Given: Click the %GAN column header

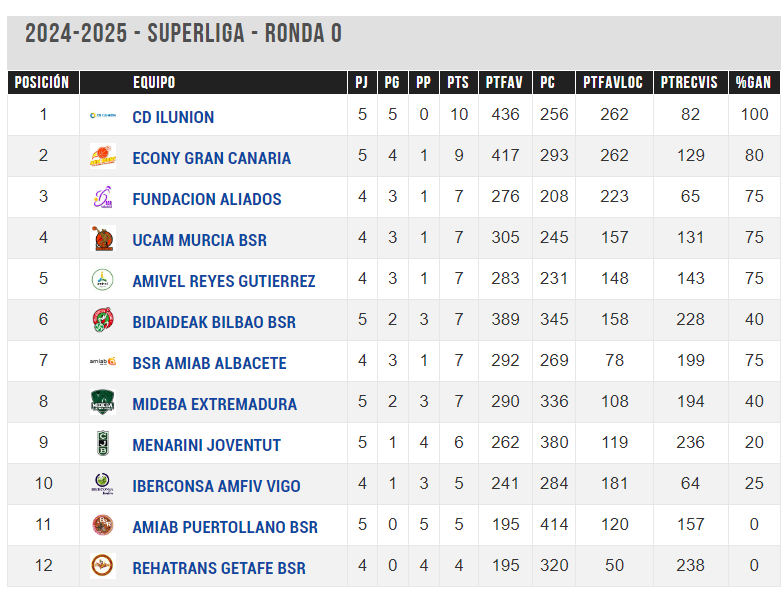Looking at the screenshot, I should point(754,82).
